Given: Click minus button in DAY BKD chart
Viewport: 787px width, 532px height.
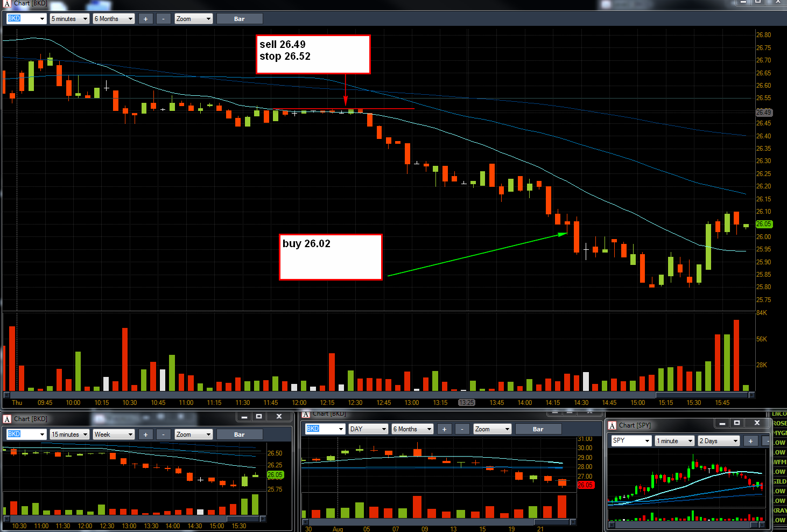Looking at the screenshot, I should (x=462, y=429).
